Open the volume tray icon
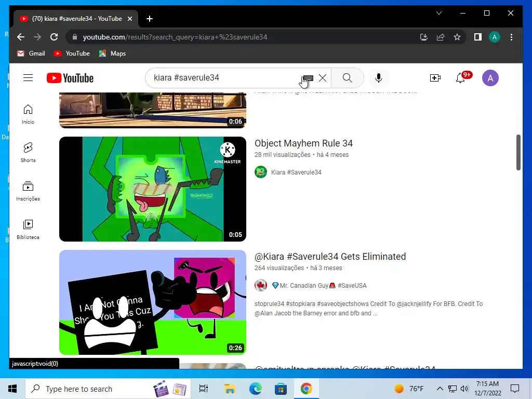 coord(464,389)
